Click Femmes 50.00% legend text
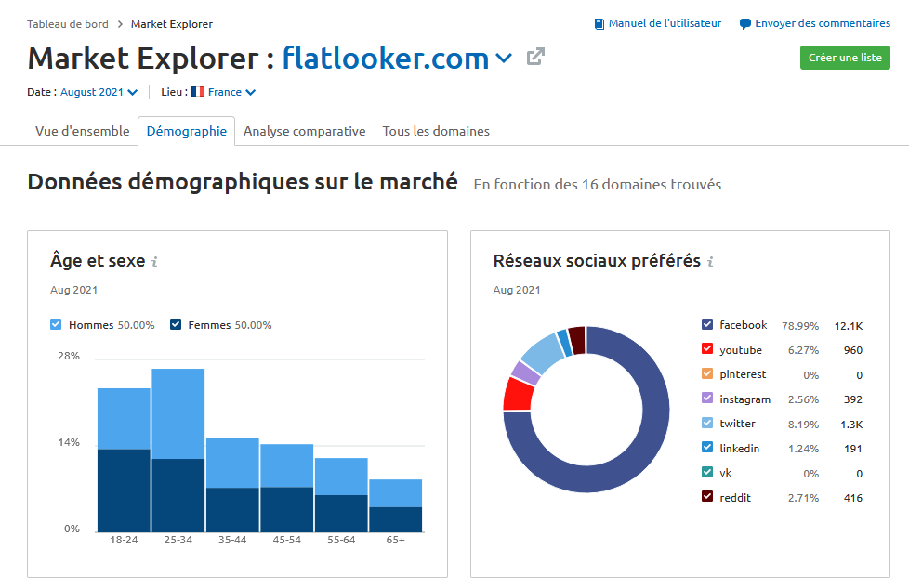Screen dimensions: 909x588 click(230, 325)
